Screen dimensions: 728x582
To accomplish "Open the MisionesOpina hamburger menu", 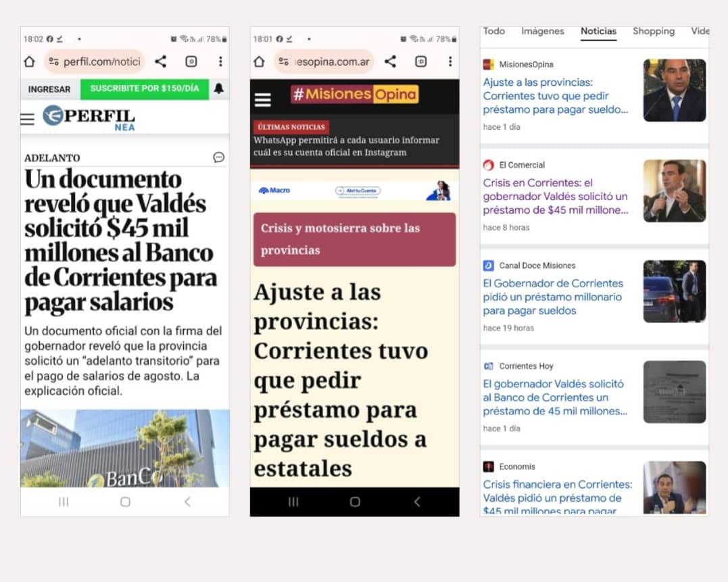I will (x=263, y=99).
